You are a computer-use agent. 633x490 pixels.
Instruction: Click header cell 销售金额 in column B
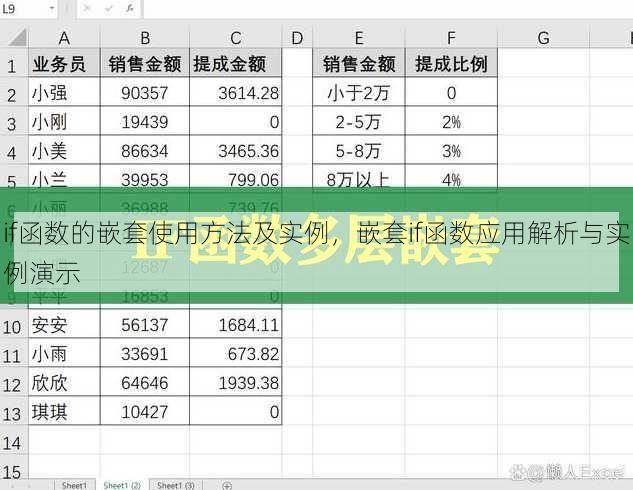145,64
